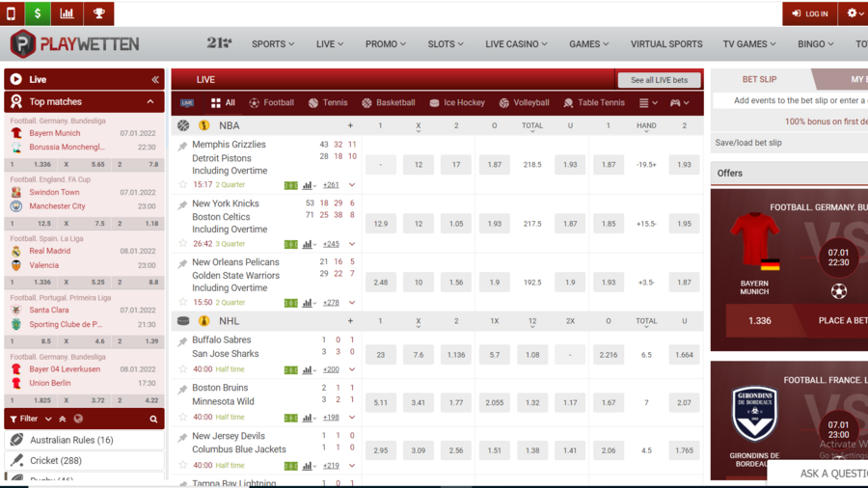The width and height of the screenshot is (868, 488).
Task: Open the BINGO menu
Action: [x=815, y=43]
